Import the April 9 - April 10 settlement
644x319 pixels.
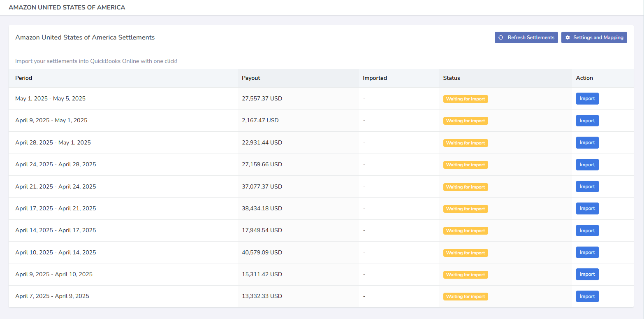click(x=587, y=275)
